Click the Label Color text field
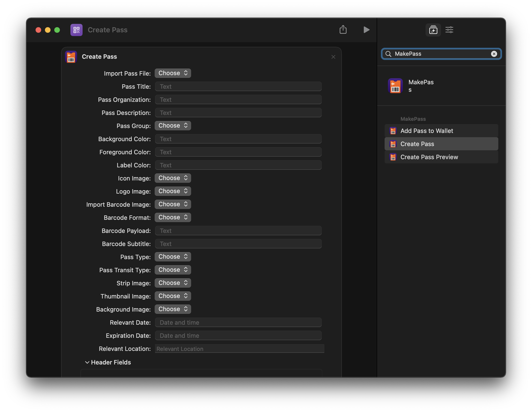Viewport: 532px width, 412px height. pos(238,165)
